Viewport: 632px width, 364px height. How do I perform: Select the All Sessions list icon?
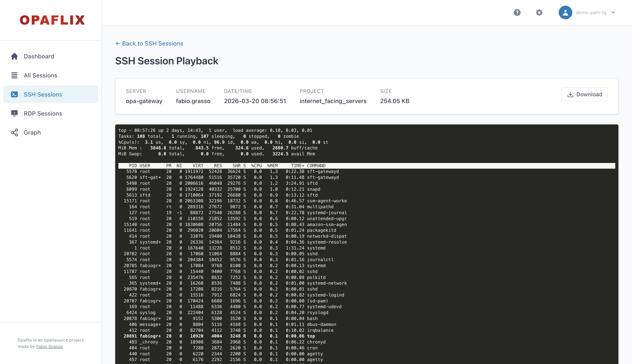pos(15,75)
